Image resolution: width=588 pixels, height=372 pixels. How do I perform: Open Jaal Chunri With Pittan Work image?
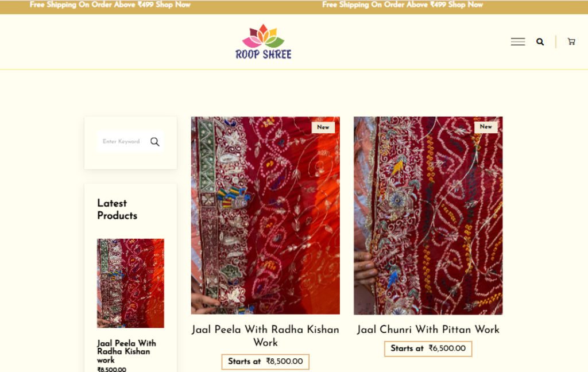pyautogui.click(x=428, y=215)
